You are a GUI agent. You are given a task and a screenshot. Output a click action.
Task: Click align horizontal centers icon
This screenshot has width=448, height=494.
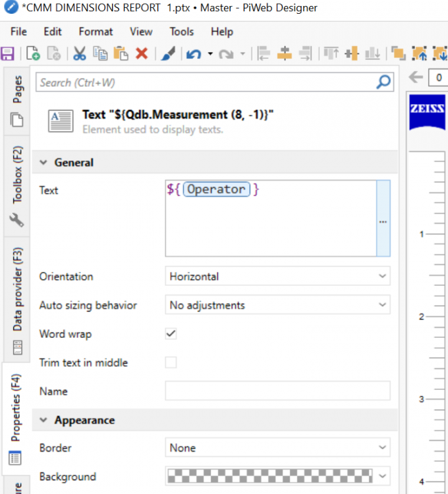(x=284, y=53)
